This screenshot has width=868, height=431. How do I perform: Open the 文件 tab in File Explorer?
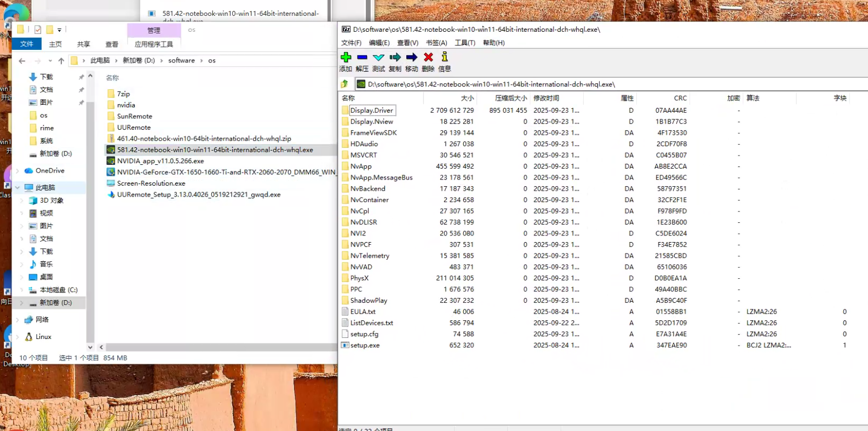[26, 44]
